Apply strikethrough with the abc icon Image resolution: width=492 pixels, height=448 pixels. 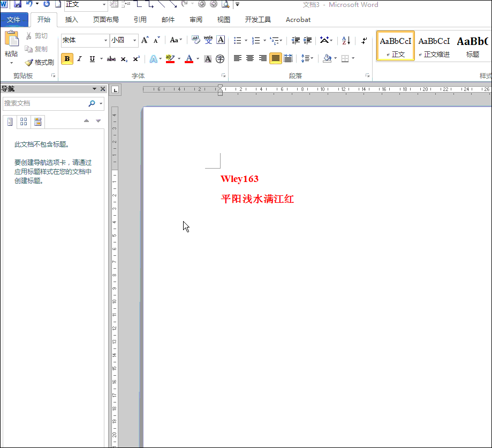pyautogui.click(x=111, y=59)
